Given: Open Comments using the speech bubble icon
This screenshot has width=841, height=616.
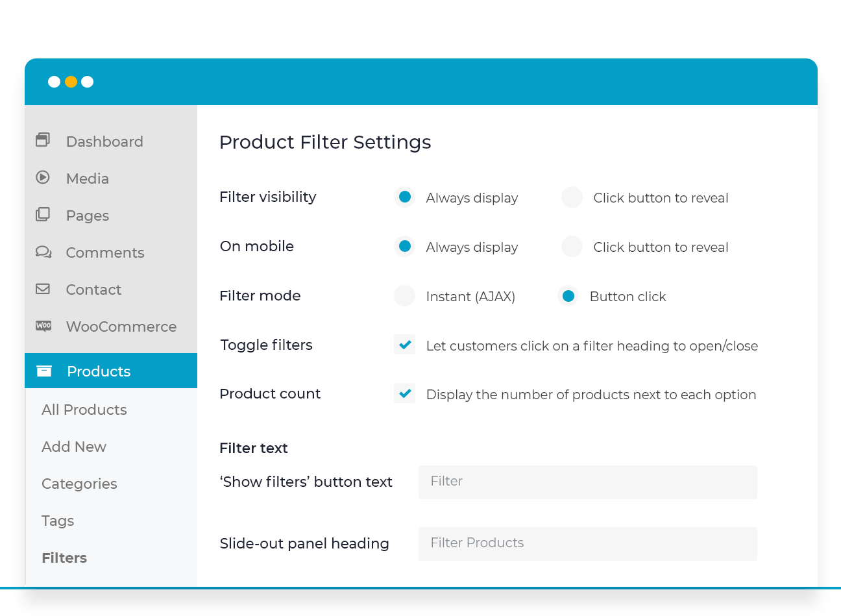Looking at the screenshot, I should point(42,252).
